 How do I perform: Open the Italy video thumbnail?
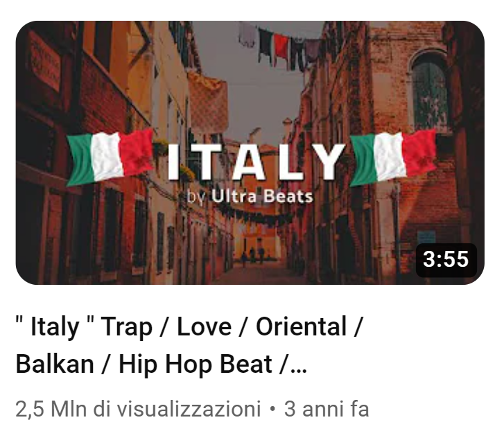pos(250,152)
